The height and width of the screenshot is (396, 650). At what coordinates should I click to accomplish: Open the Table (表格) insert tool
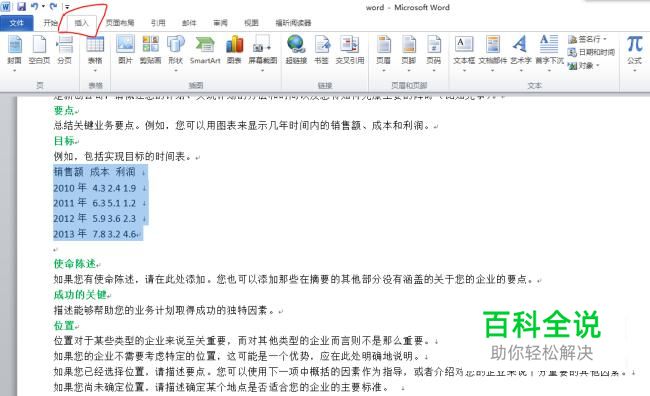point(95,50)
